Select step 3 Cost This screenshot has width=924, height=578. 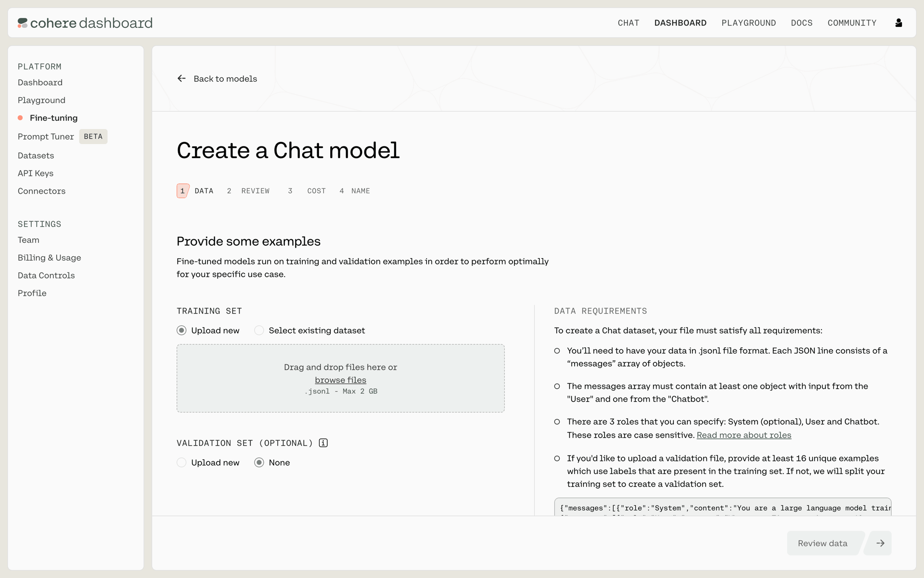[307, 191]
